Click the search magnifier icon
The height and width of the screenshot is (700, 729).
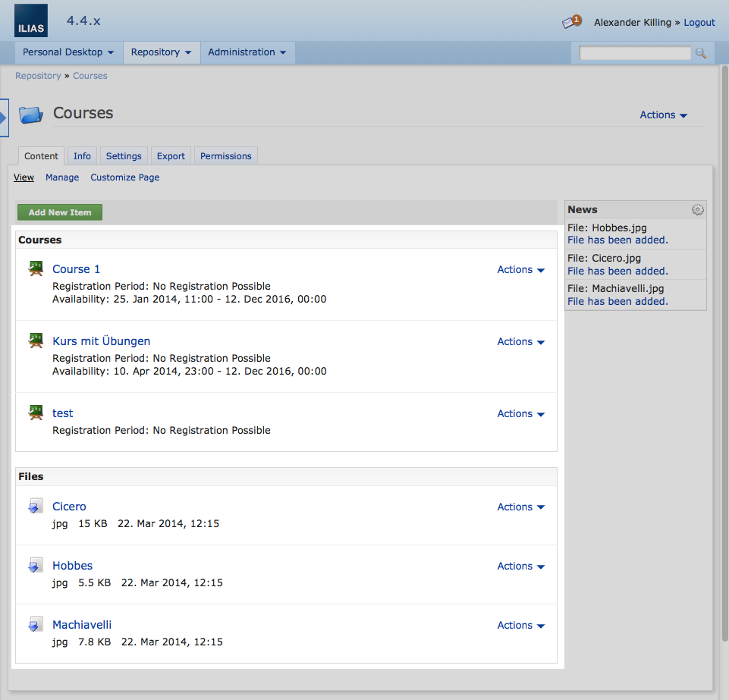(x=701, y=53)
